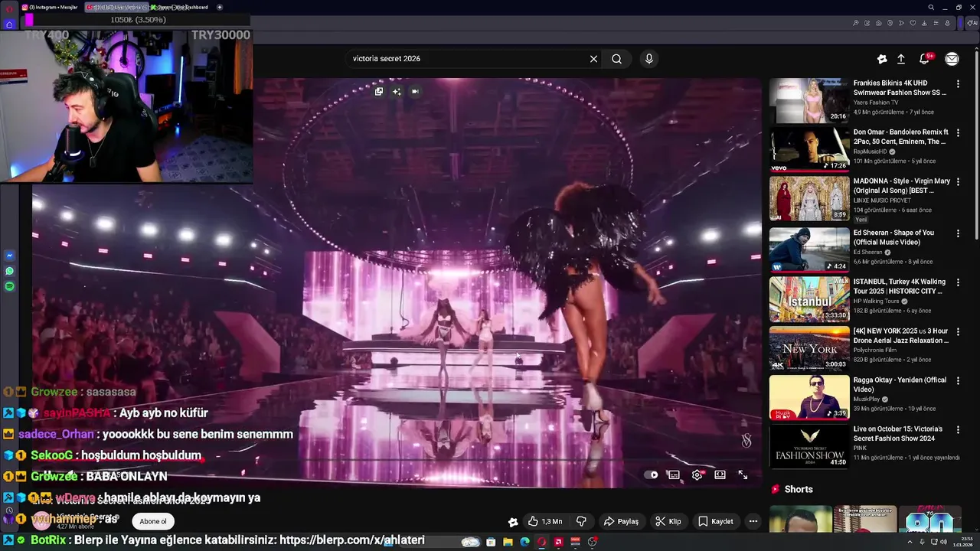Open options for Ragga Oktay video
Screen dimensions: 980x551
pos(958,381)
